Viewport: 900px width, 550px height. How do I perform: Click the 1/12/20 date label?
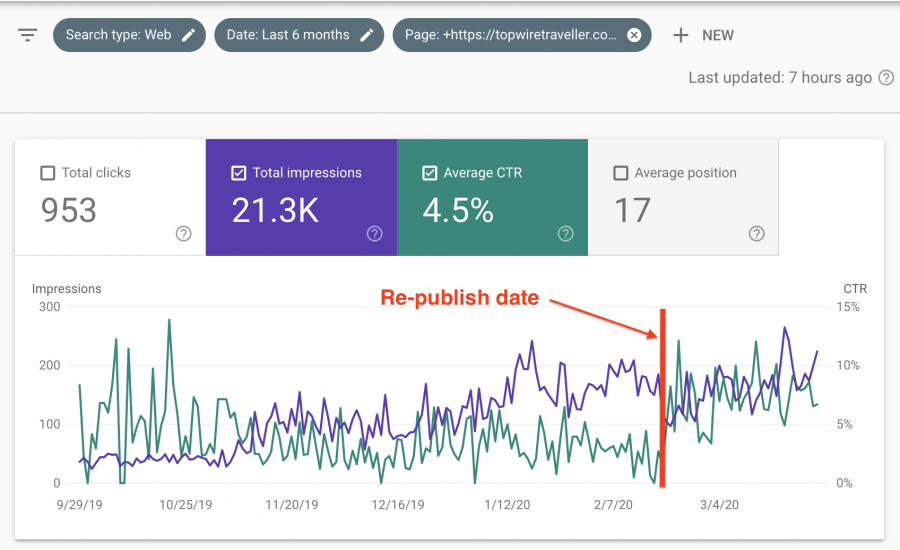pos(507,505)
